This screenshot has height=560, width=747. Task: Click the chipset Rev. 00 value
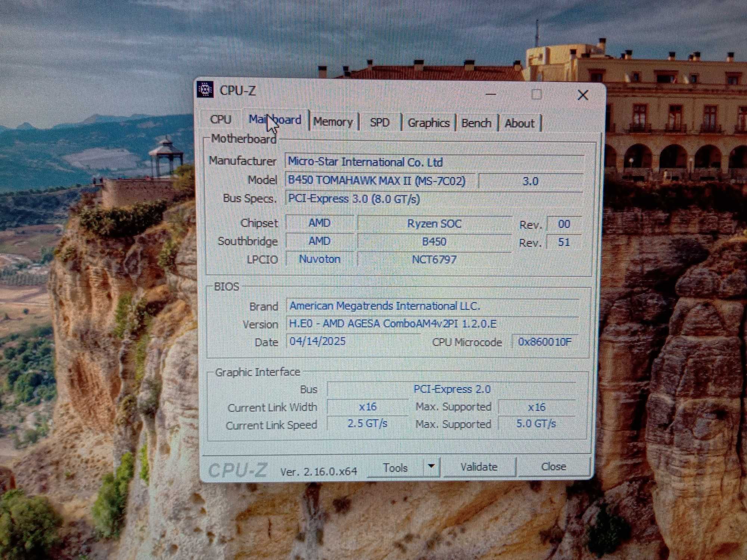click(564, 224)
